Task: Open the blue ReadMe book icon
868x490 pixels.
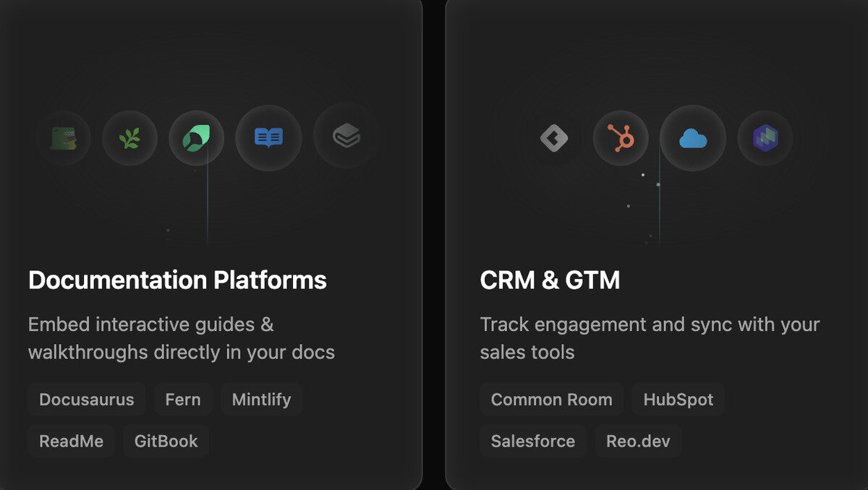Action: [268, 137]
